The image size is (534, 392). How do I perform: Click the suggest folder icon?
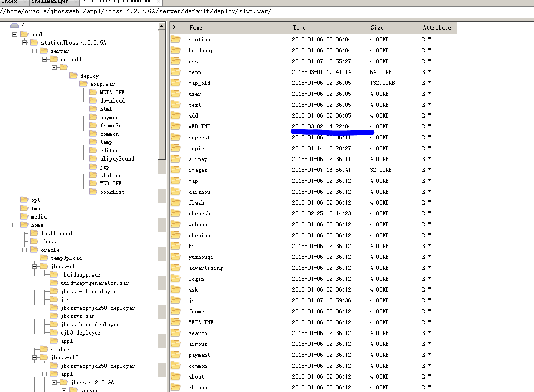coord(176,137)
